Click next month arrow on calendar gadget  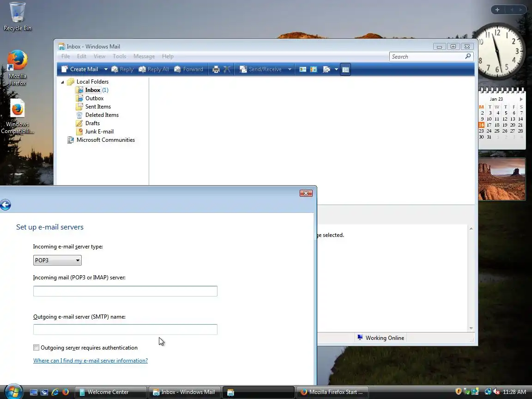pyautogui.click(x=521, y=99)
